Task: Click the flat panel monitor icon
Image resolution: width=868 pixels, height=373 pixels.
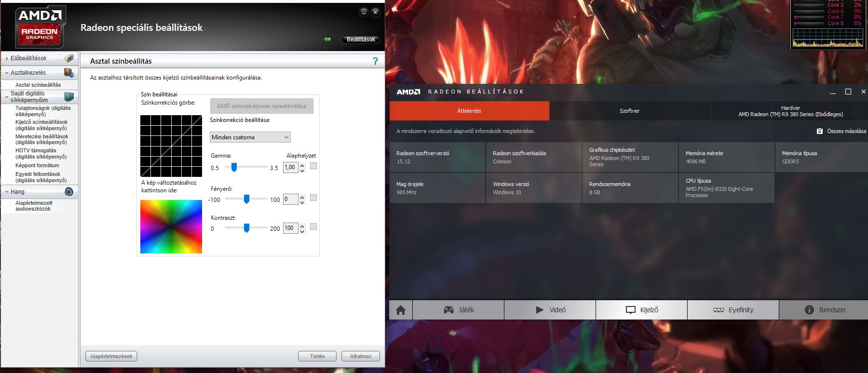Action: coord(69,97)
